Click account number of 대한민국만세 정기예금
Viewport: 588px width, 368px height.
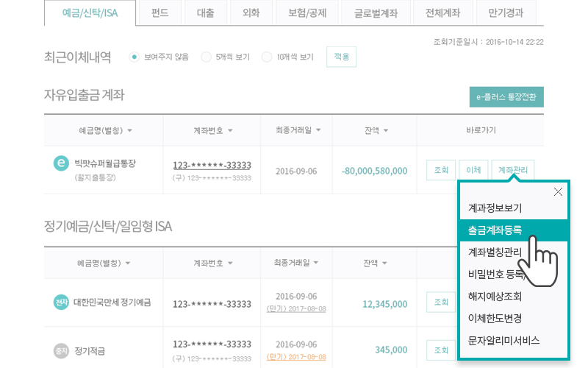point(212,304)
